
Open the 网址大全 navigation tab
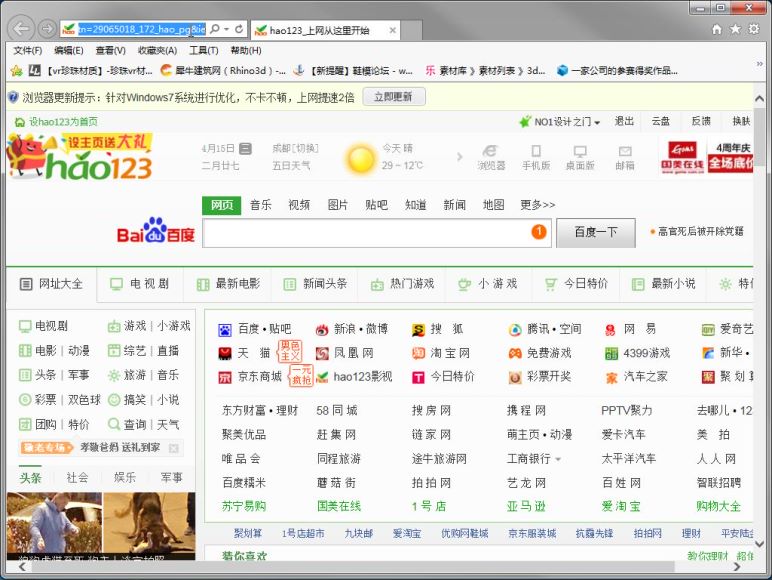pyautogui.click(x=51, y=284)
